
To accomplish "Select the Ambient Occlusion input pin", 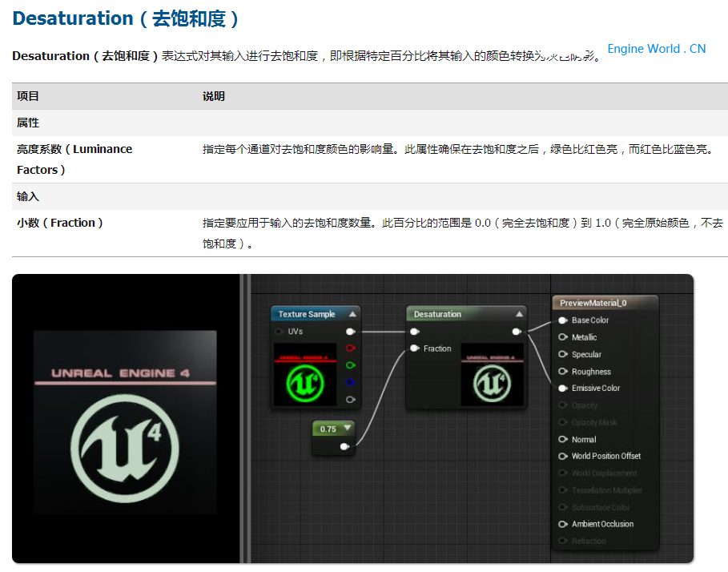I will (563, 524).
